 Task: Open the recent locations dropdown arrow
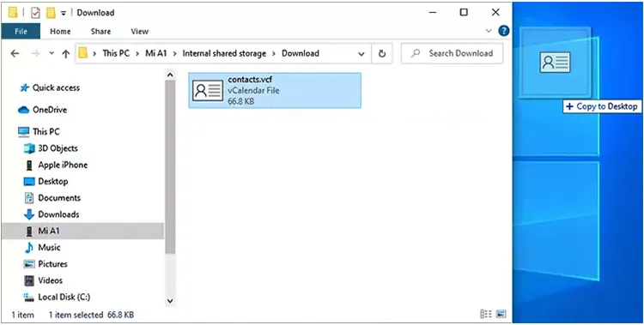[52, 53]
